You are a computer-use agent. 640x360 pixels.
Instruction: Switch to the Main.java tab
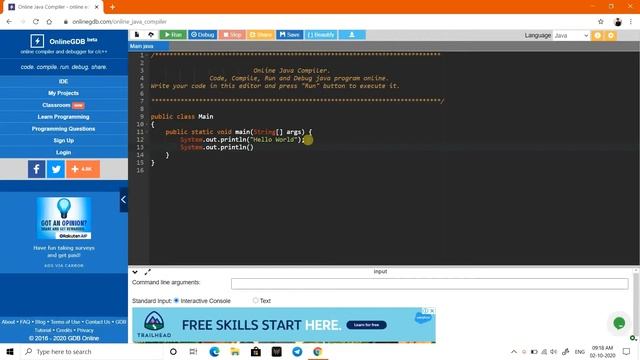142,46
